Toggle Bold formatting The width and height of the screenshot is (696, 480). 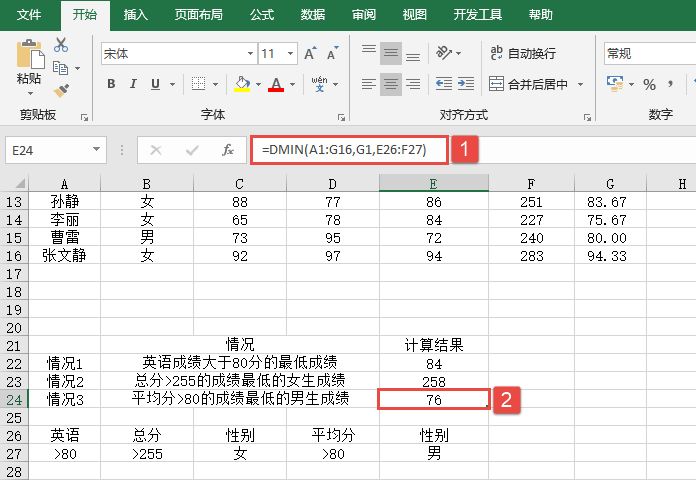[112, 84]
